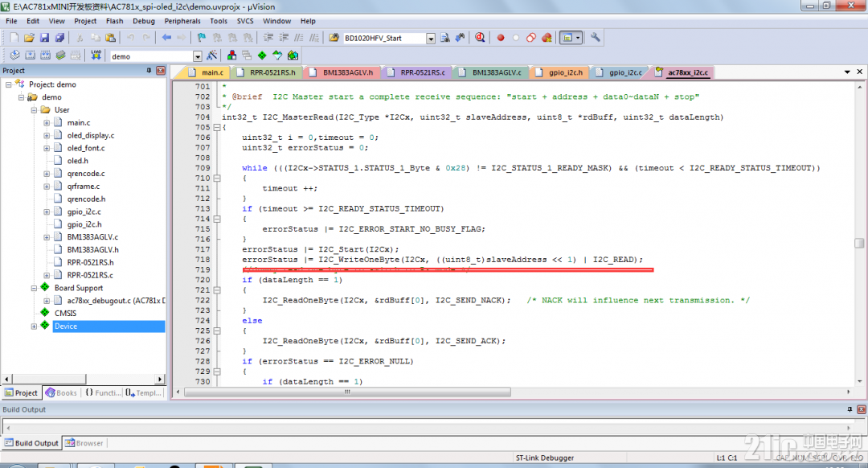Open Options for Target with the magic wand icon
Screen dimensions: 868x468
pyautogui.click(x=211, y=55)
